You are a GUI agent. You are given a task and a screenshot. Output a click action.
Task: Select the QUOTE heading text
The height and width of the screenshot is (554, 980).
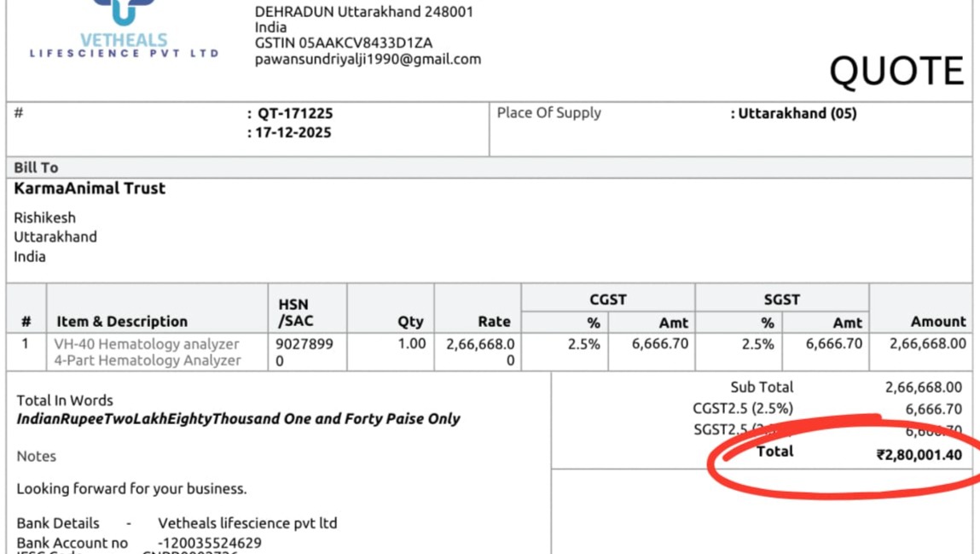896,70
